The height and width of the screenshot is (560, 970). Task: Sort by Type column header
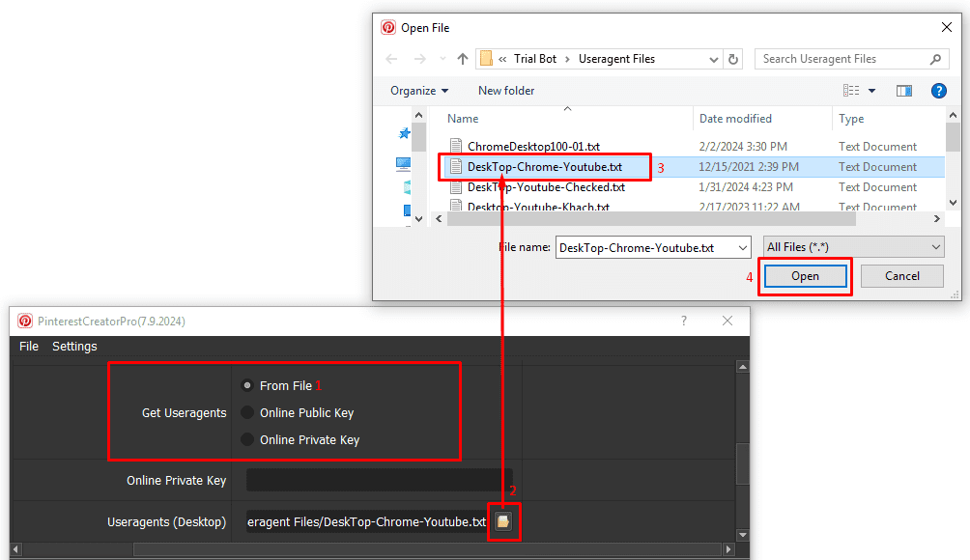point(851,119)
